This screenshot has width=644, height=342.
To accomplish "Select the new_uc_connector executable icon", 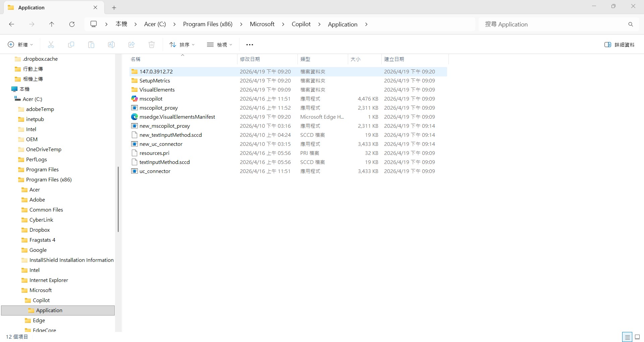I will [135, 144].
